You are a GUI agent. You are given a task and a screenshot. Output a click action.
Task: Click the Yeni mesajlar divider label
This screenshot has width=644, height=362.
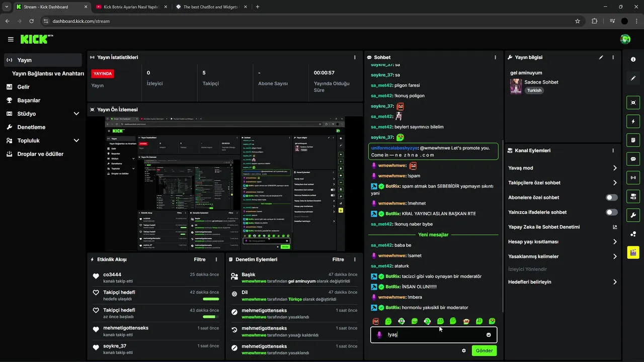pos(433,235)
